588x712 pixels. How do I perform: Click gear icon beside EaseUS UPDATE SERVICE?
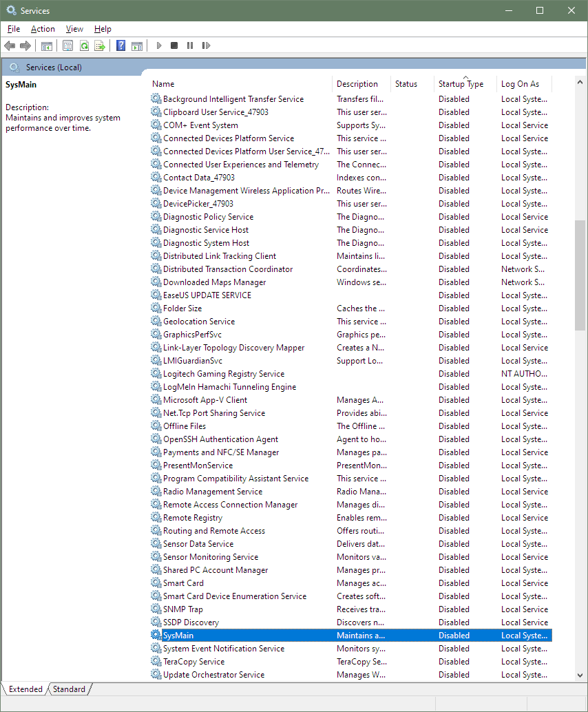(156, 295)
